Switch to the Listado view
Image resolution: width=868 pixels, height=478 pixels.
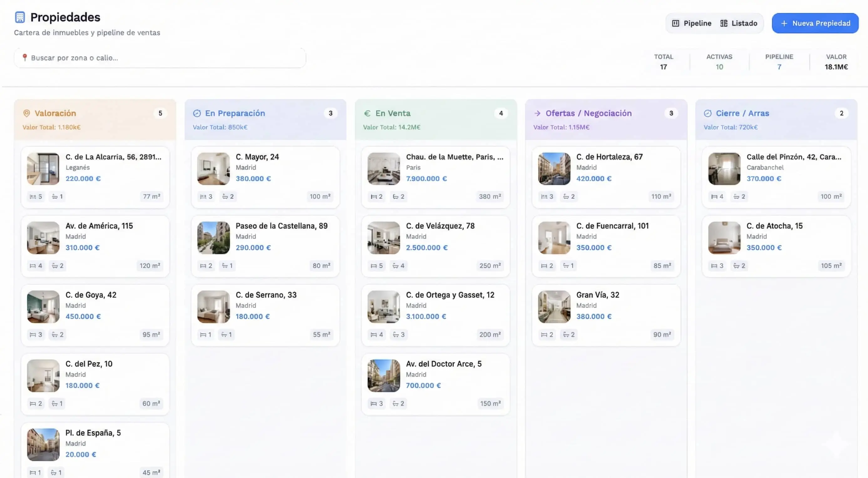(739, 23)
